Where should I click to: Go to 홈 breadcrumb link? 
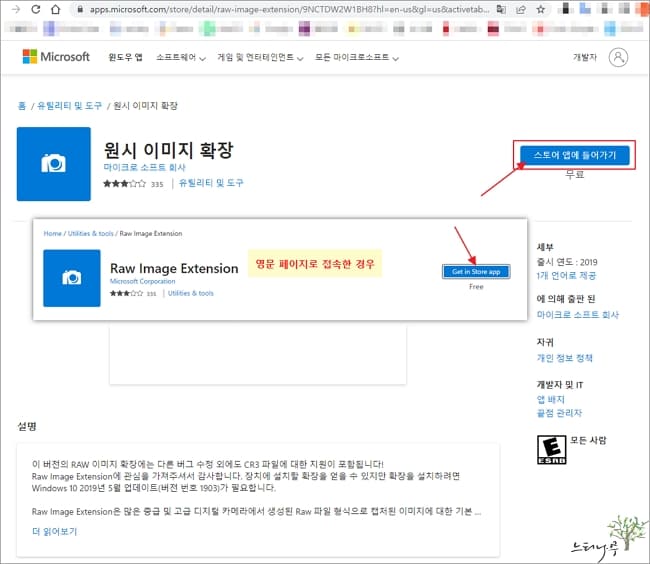click(22, 106)
